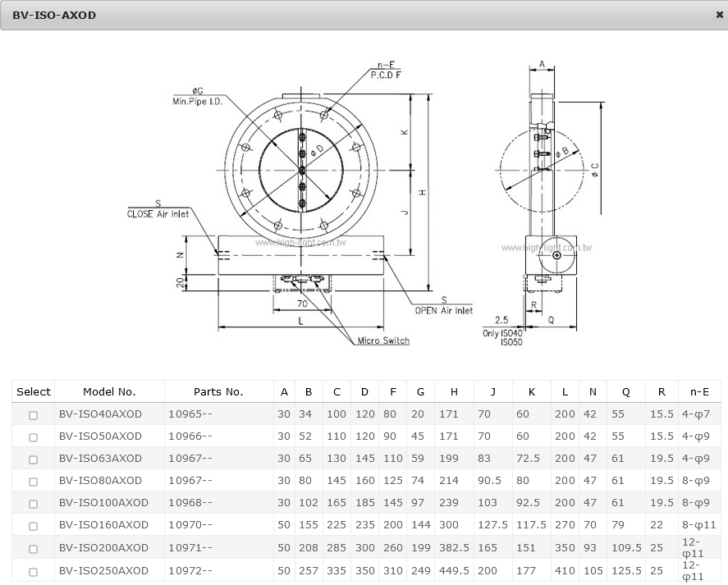728x585 pixels.
Task: Click model name BV-ISO80AXOD
Action: (100, 481)
